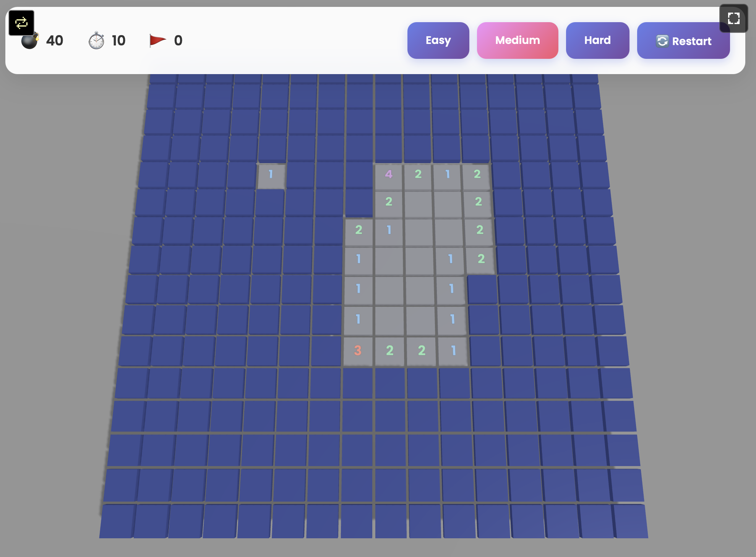Viewport: 756px width, 557px height.
Task: Click the rightmost 2 in the bottom revealed row
Action: pyautogui.click(x=422, y=350)
